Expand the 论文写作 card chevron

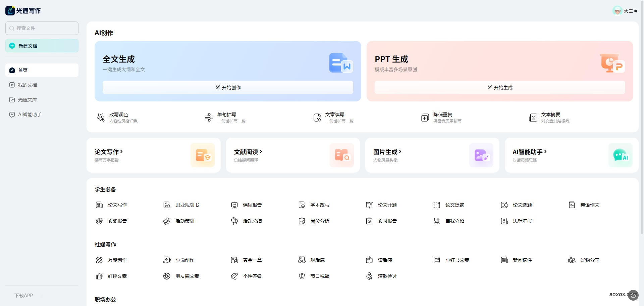pos(121,151)
